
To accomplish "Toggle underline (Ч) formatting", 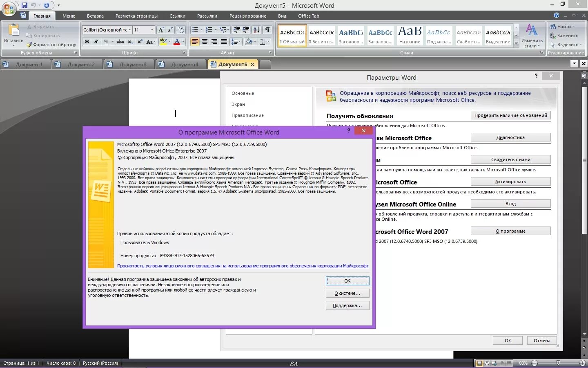I will coord(106,42).
